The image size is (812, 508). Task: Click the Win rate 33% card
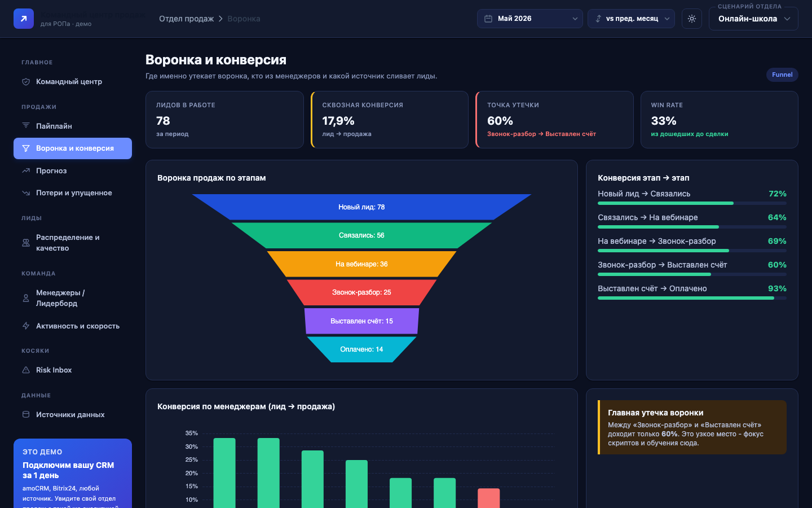[720, 120]
